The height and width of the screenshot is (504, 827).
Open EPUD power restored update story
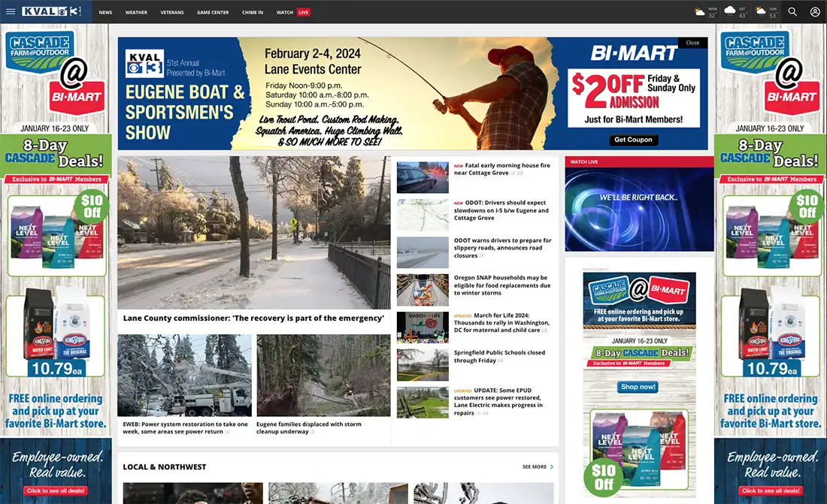498,402
